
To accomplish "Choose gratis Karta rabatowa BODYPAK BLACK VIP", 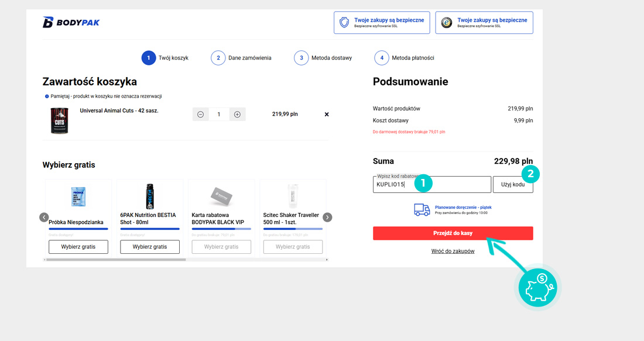I will [221, 247].
